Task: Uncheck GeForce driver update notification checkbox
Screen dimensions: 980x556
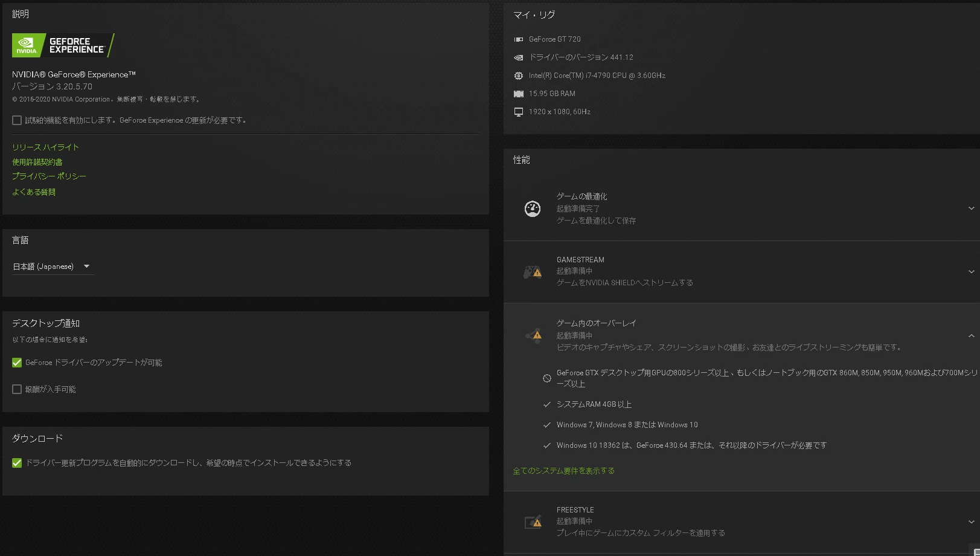Action: coord(17,363)
